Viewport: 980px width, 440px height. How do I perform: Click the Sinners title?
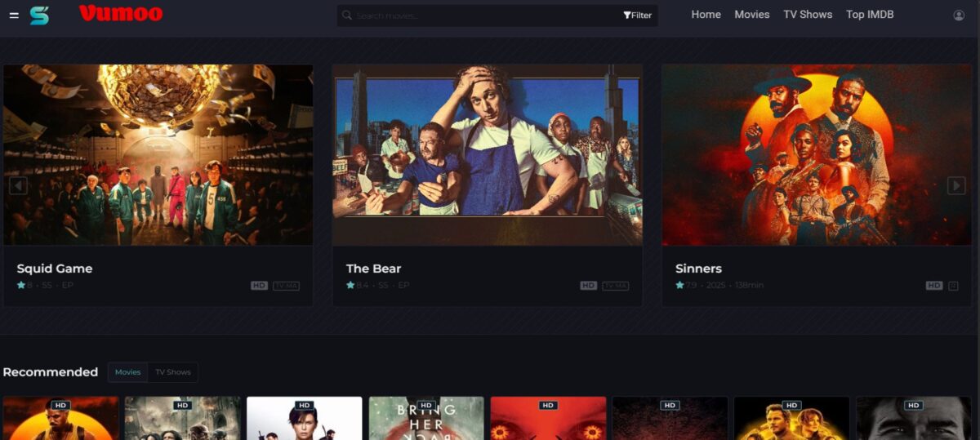point(698,269)
